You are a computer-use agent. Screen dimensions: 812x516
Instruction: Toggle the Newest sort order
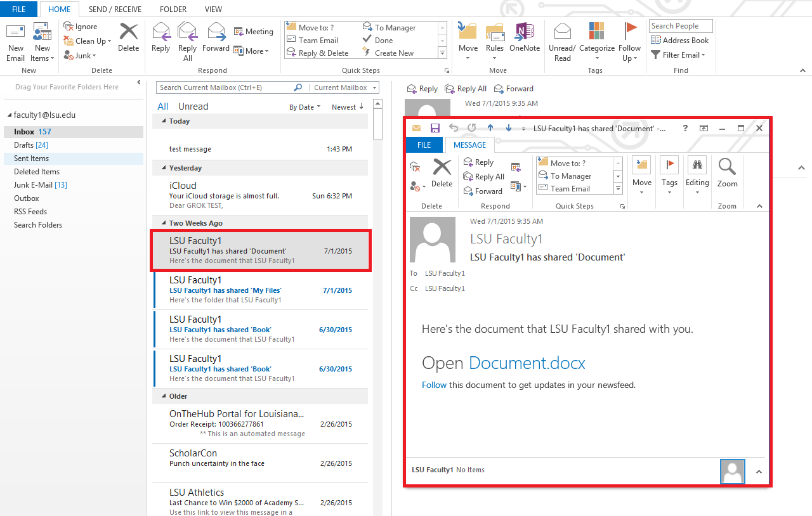point(348,107)
